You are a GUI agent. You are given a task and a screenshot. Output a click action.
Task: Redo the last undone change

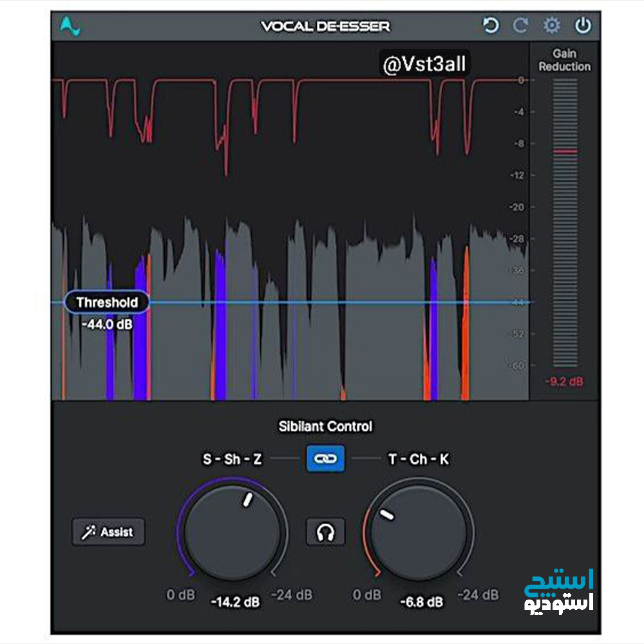click(520, 26)
